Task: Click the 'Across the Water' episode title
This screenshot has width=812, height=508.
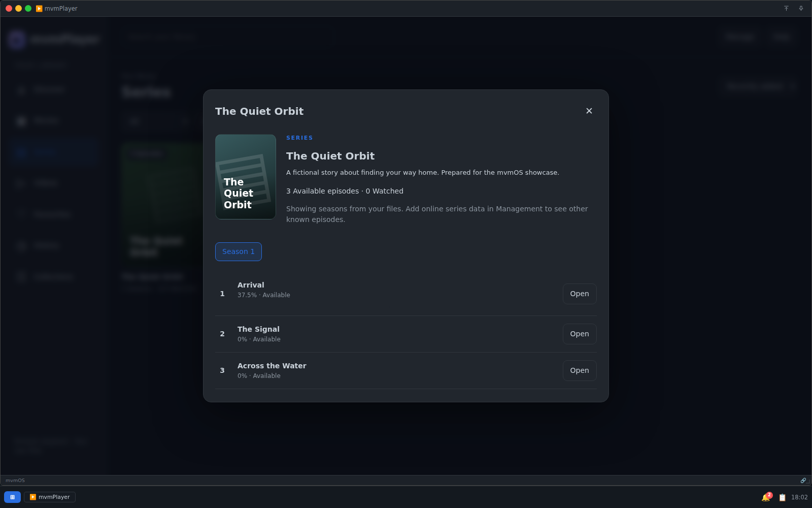Action: [x=272, y=366]
